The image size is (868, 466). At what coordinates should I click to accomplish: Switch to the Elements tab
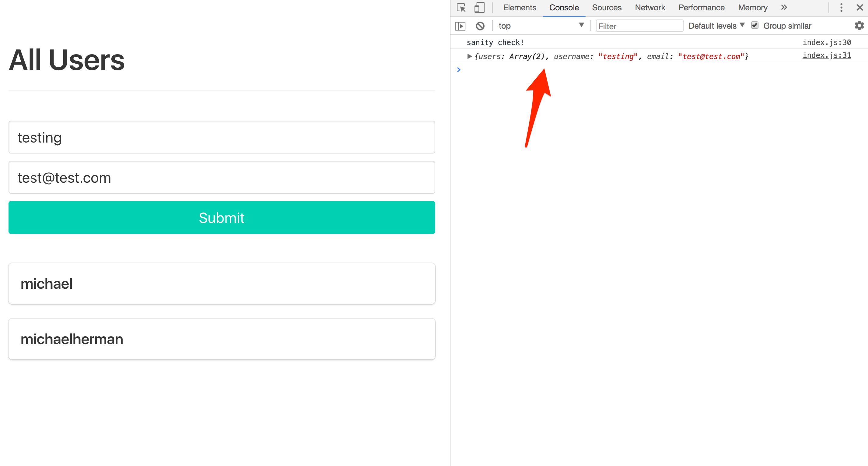point(519,8)
